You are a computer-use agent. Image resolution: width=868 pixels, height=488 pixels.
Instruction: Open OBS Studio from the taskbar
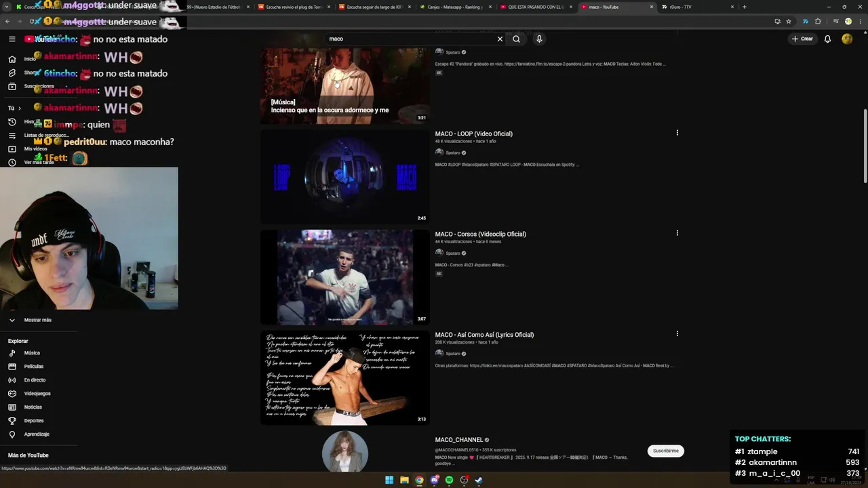coord(465,480)
